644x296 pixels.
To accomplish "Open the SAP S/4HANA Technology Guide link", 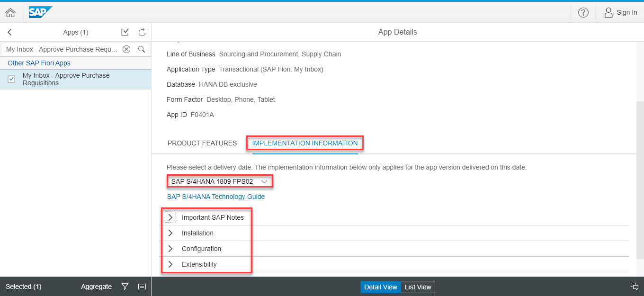I will [x=216, y=197].
